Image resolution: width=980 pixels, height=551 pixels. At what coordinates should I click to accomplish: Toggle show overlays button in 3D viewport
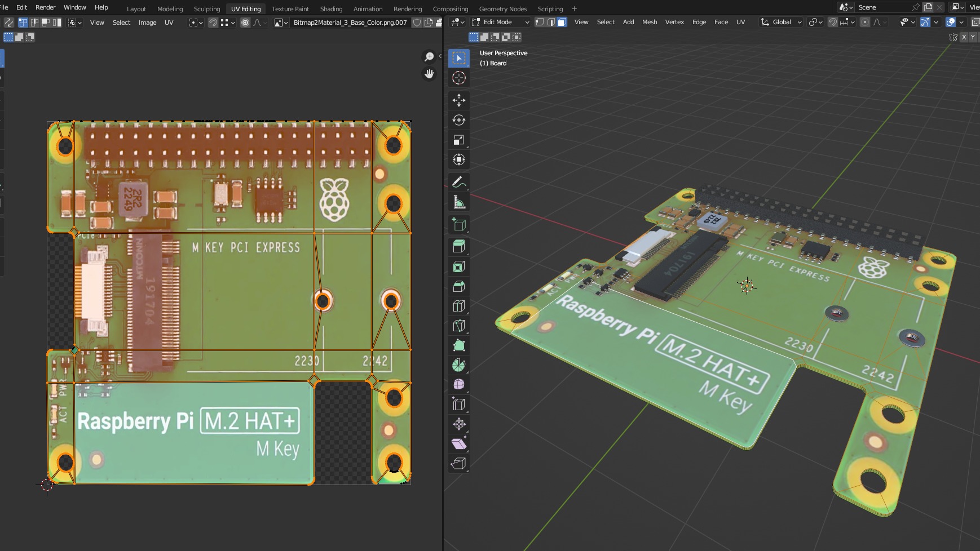point(951,22)
